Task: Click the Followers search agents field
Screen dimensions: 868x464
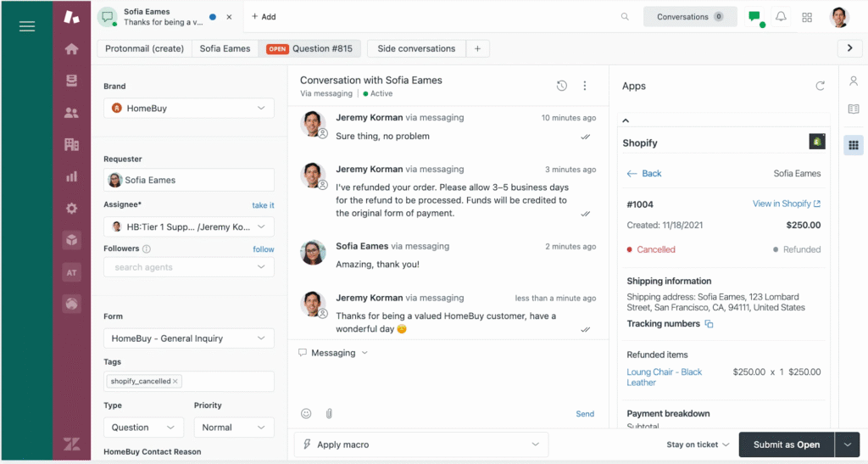Action: tap(182, 267)
